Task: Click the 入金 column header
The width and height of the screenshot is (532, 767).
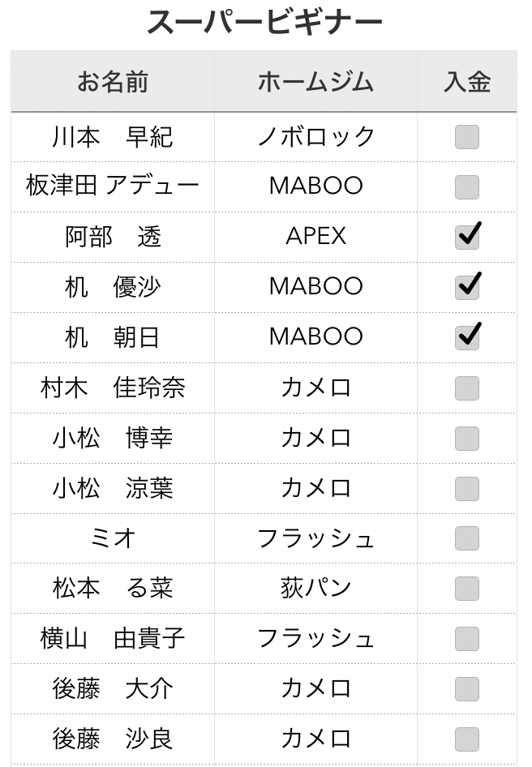Action: [x=467, y=82]
